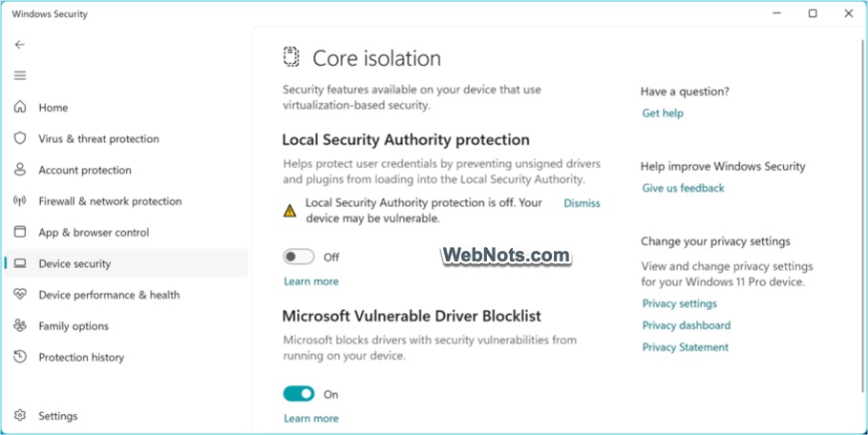Click the Device performance & health heart icon

(x=20, y=295)
